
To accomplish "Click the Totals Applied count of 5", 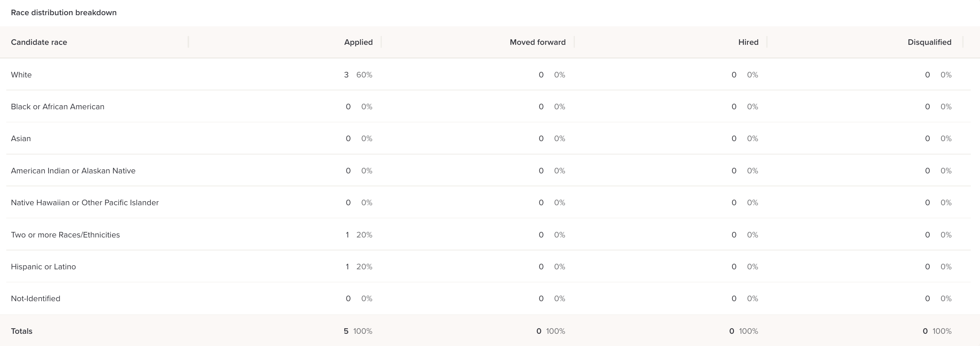I will (x=346, y=331).
